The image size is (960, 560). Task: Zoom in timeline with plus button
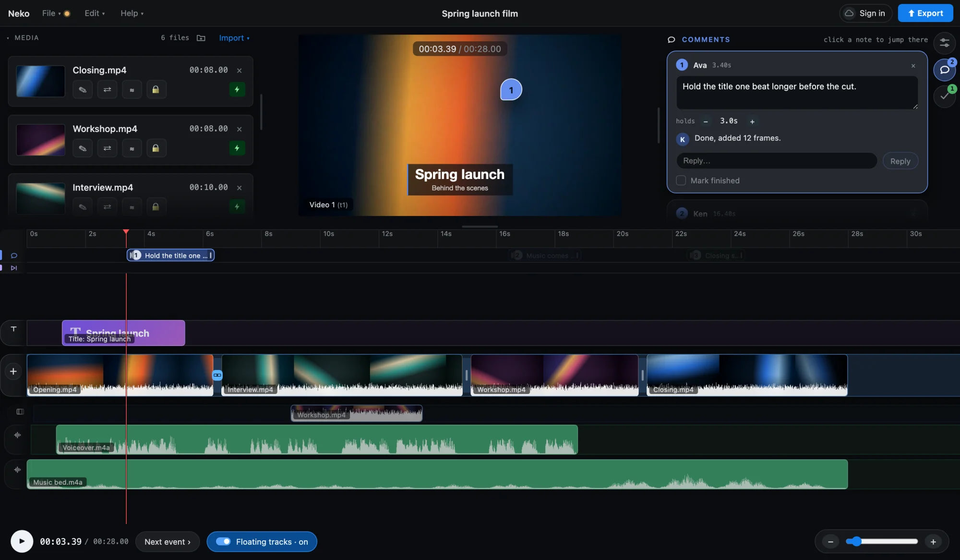click(x=933, y=542)
